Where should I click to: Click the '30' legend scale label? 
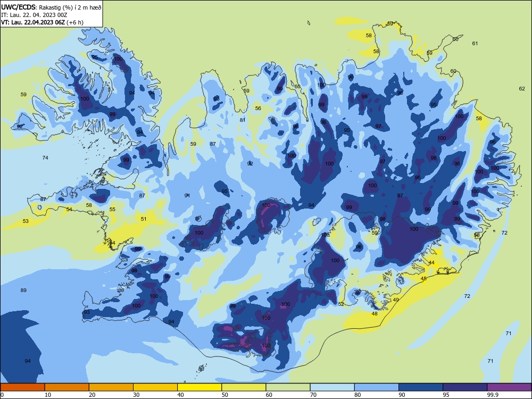pyautogui.click(x=136, y=395)
